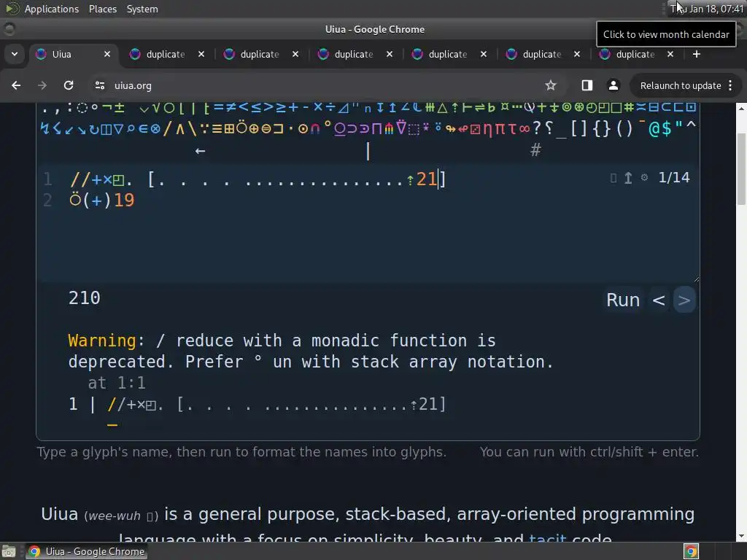Click the output value 210
The height and width of the screenshot is (560, 747).
(85, 298)
